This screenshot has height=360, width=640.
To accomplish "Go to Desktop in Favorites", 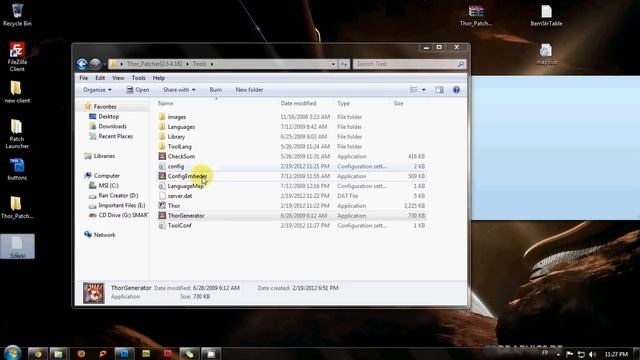I will 108,116.
